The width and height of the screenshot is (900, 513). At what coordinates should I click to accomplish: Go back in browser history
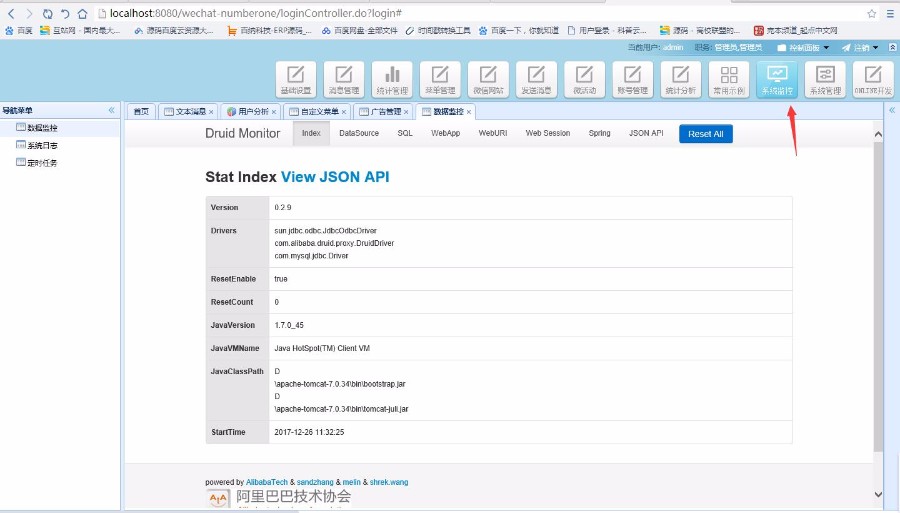(x=11, y=13)
